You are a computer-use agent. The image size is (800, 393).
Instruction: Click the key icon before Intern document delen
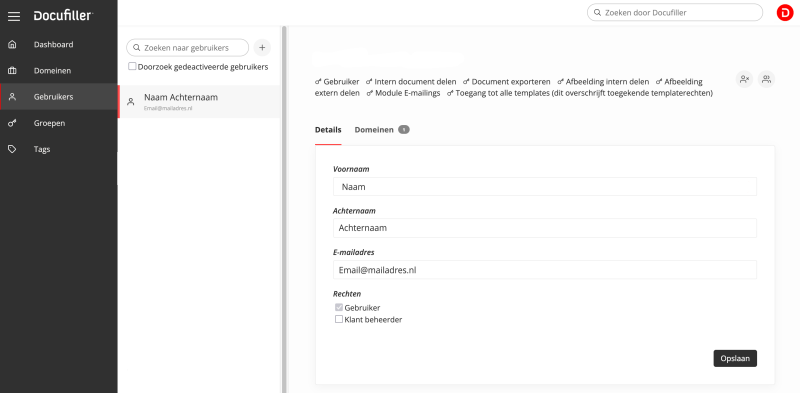tap(369, 82)
